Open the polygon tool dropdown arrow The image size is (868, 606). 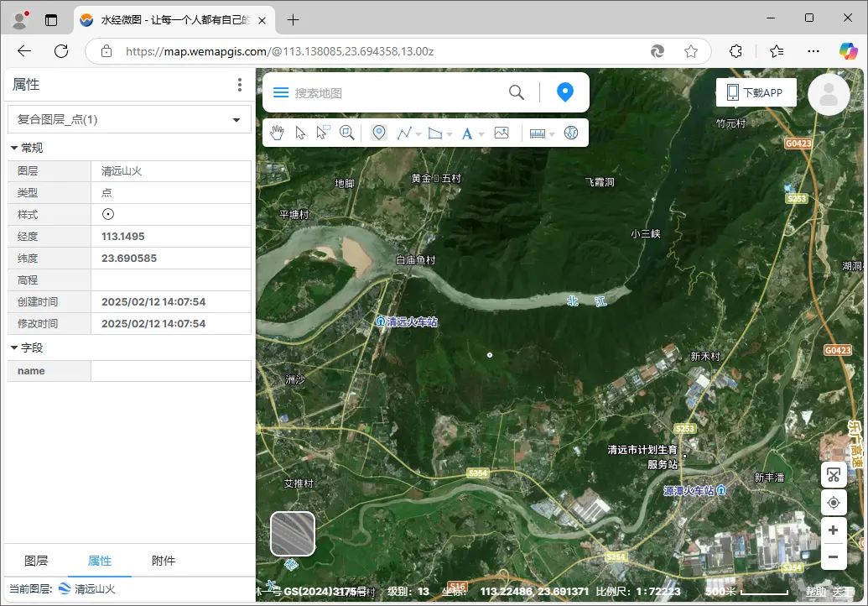point(450,134)
